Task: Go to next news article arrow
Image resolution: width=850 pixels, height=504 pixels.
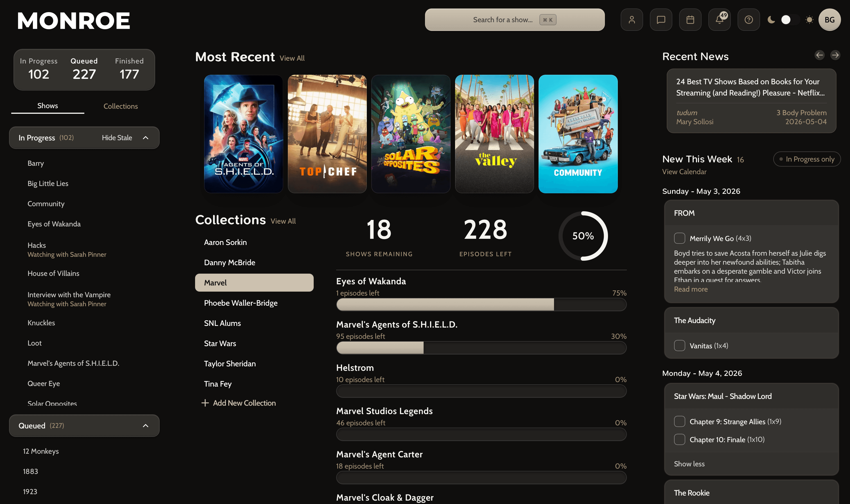Action: [835, 55]
